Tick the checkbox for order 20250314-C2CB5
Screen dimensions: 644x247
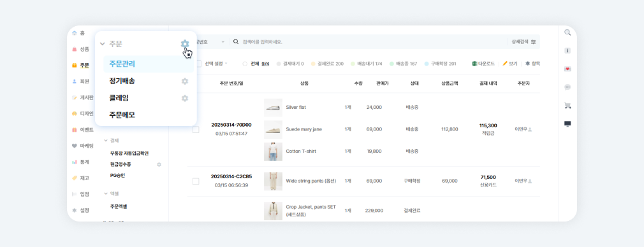coord(196,181)
